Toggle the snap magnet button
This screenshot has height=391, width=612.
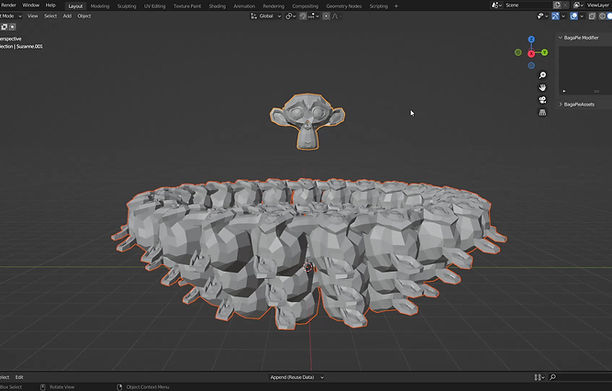[x=303, y=16]
